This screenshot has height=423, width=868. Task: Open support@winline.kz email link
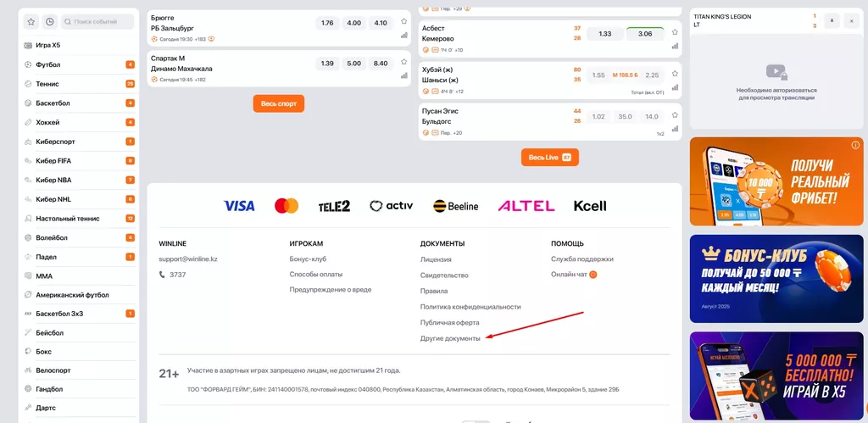[x=188, y=259]
